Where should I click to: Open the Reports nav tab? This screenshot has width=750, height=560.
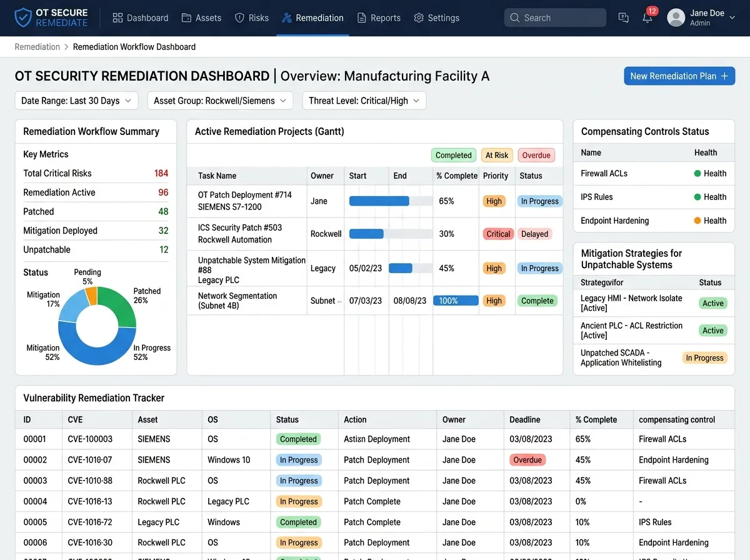click(x=379, y=18)
